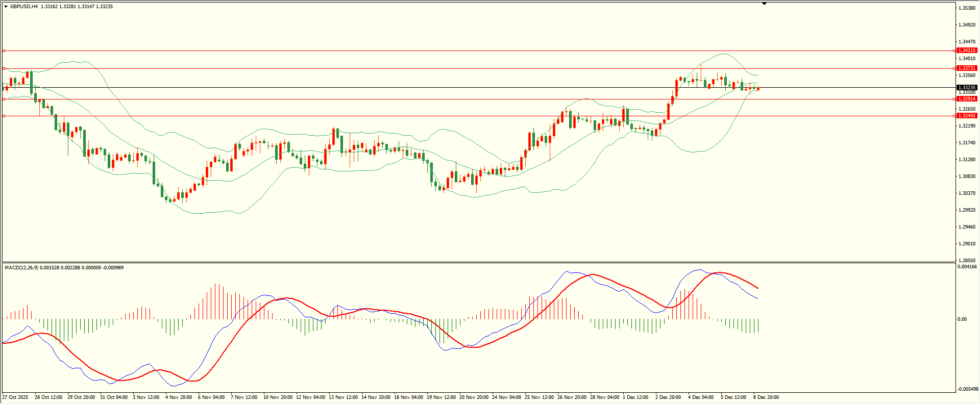Click the 8 Dec 20:00 time axis label
The image size is (980, 404).
(766, 397)
